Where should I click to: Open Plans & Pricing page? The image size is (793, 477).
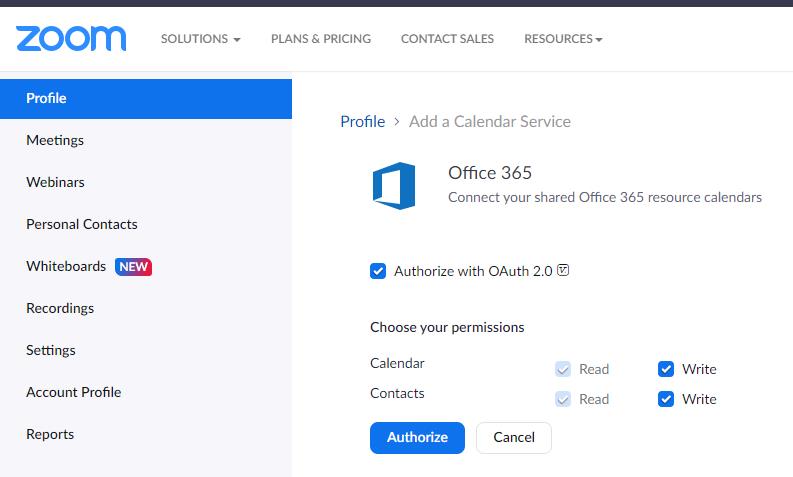[x=320, y=39]
